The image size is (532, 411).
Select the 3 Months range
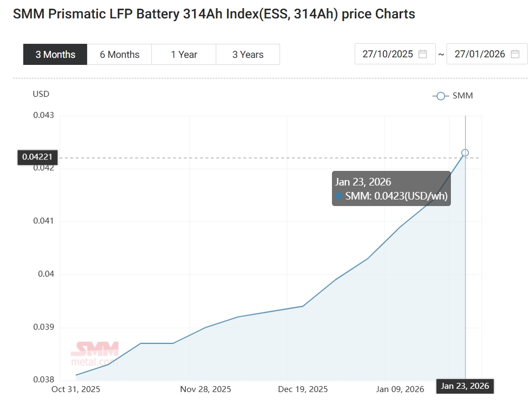[x=55, y=55]
